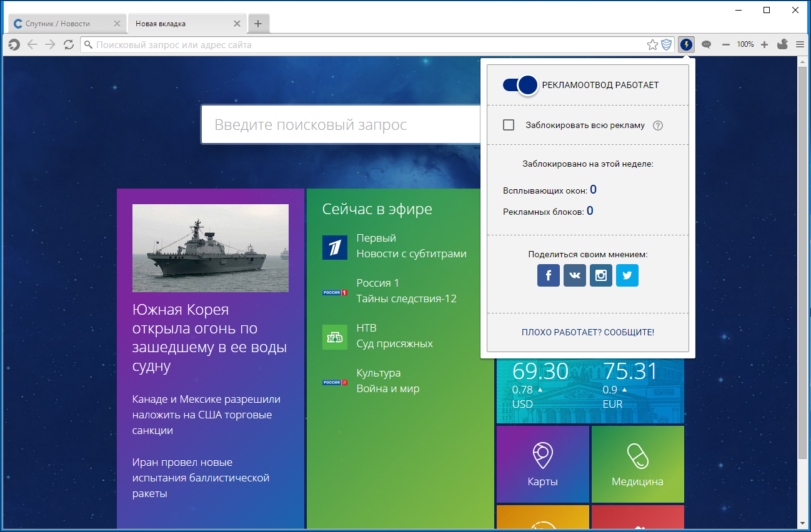Check Заблокировать всю рекламу checkbox
This screenshot has width=811, height=532.
click(x=509, y=125)
